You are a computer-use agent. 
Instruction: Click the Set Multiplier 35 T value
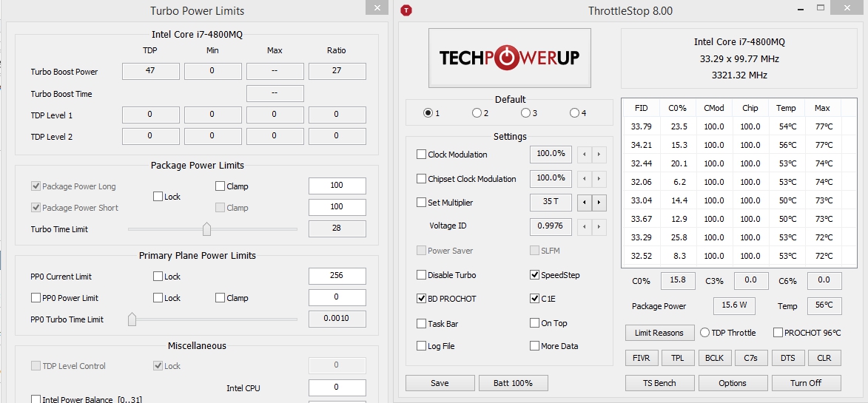click(551, 203)
